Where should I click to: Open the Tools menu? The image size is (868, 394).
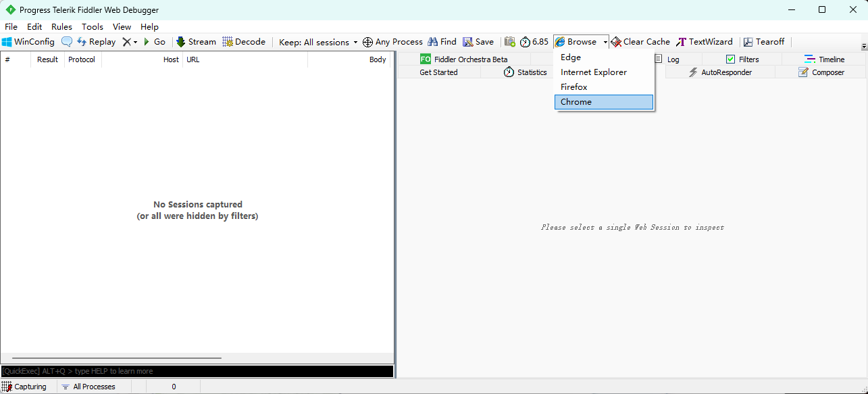pyautogui.click(x=93, y=27)
